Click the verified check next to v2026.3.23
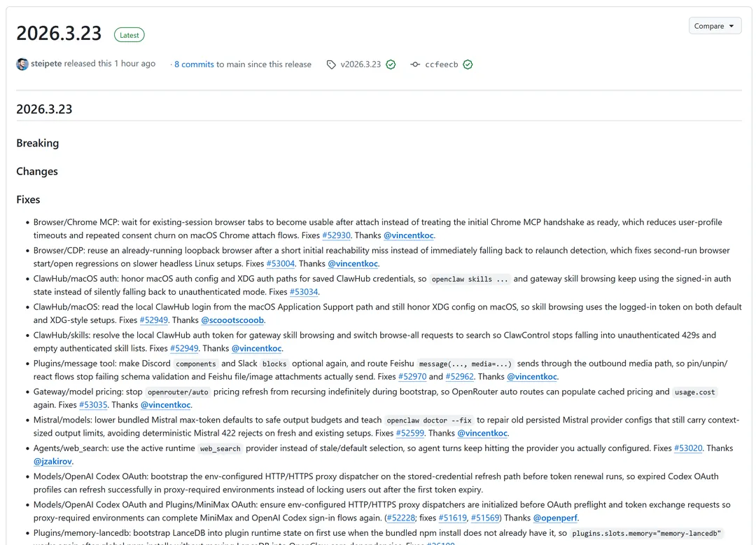This screenshot has width=756, height=545. pyautogui.click(x=391, y=64)
